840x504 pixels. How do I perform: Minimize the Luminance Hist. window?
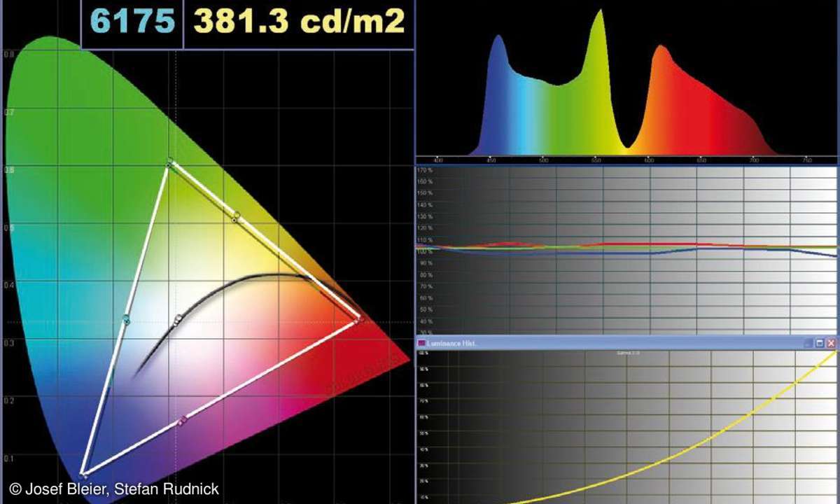pos(808,344)
